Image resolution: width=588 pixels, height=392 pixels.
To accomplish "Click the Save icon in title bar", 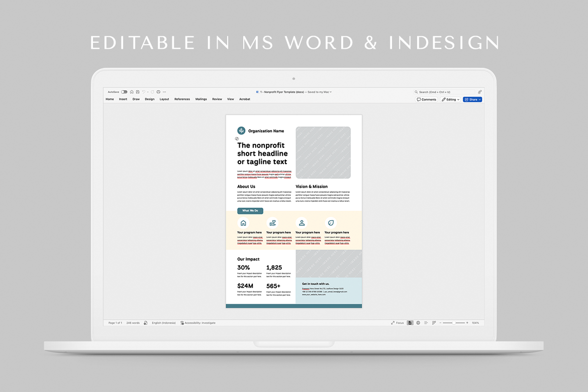I will pyautogui.click(x=137, y=92).
